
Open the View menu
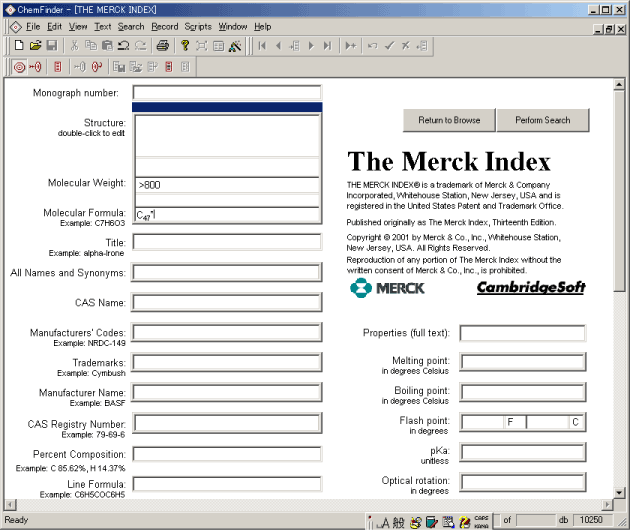tap(78, 27)
